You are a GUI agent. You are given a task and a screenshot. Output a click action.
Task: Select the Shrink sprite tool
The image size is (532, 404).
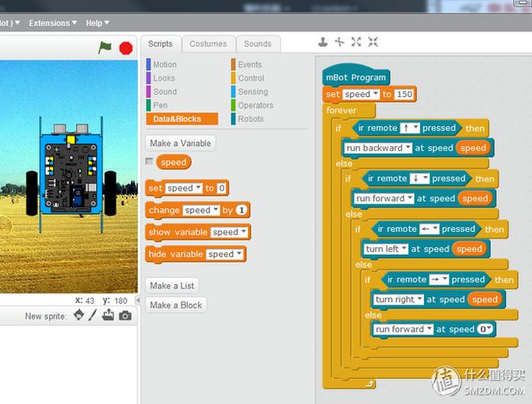point(373,42)
